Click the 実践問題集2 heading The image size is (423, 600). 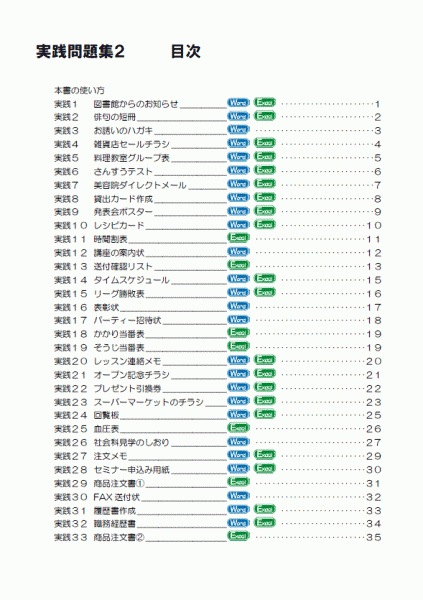pos(80,51)
